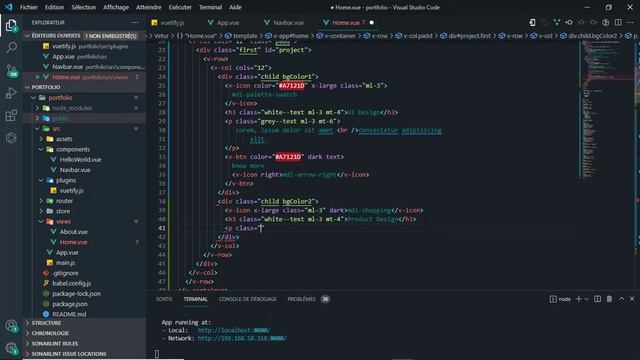This screenshot has height=360, width=640.
Task: Open the Affichage menu
Action: (x=116, y=7)
